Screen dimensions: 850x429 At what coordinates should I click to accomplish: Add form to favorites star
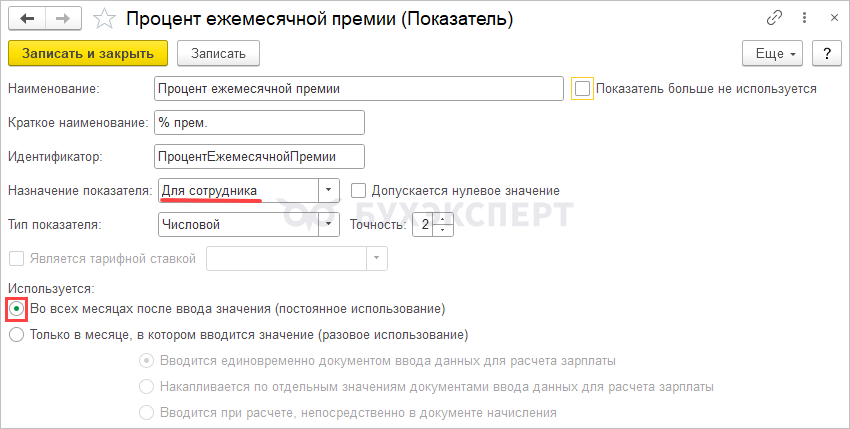pos(103,18)
